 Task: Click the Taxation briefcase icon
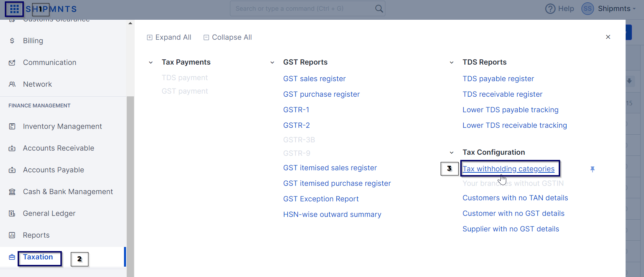[x=12, y=257]
